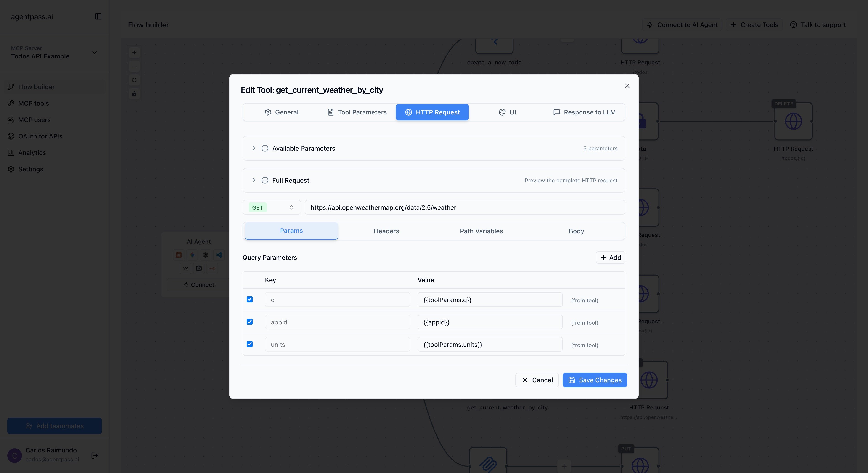Screen dimensions: 868x473
Task: Select the Headers sub-tab
Action: pos(386,231)
